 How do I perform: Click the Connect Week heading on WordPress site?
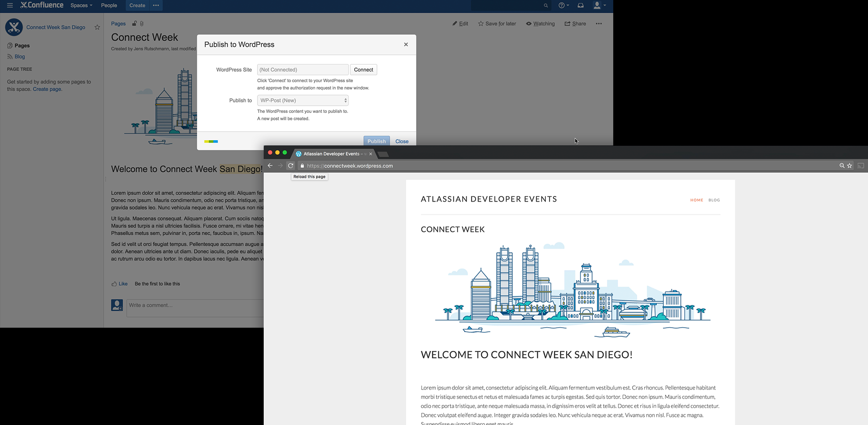(x=453, y=229)
